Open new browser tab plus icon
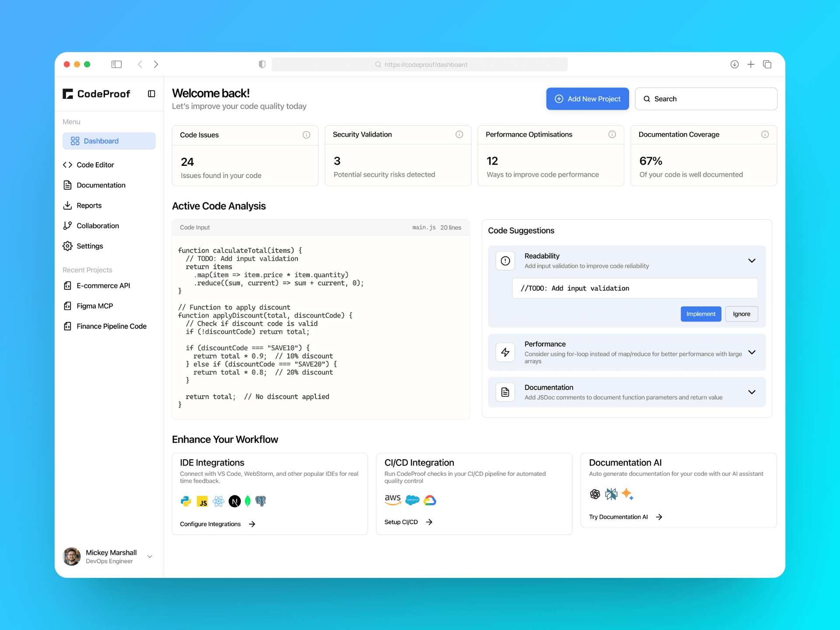The height and width of the screenshot is (630, 840). (751, 64)
